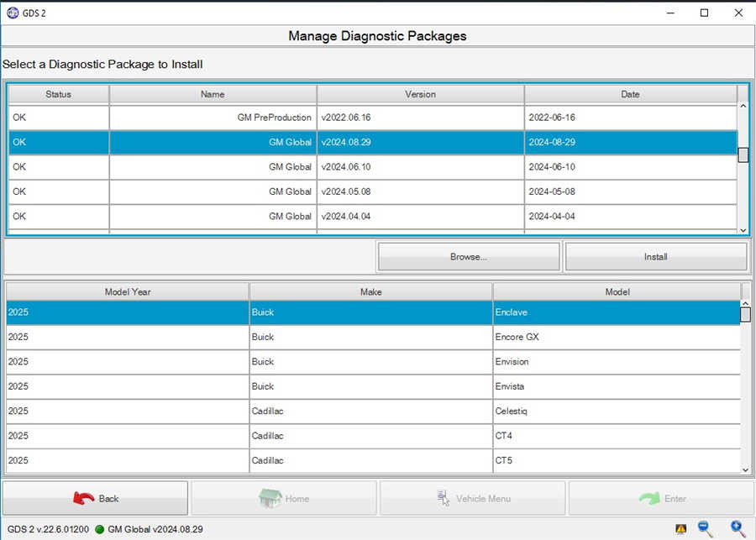
Task: Sort packages by the Version column header
Action: pos(420,94)
